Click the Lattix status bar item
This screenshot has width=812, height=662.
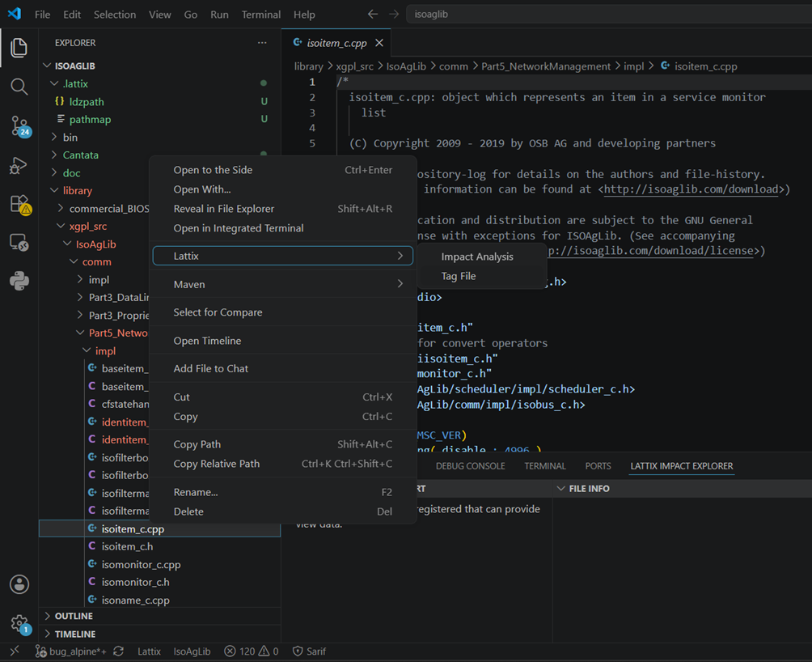(149, 651)
